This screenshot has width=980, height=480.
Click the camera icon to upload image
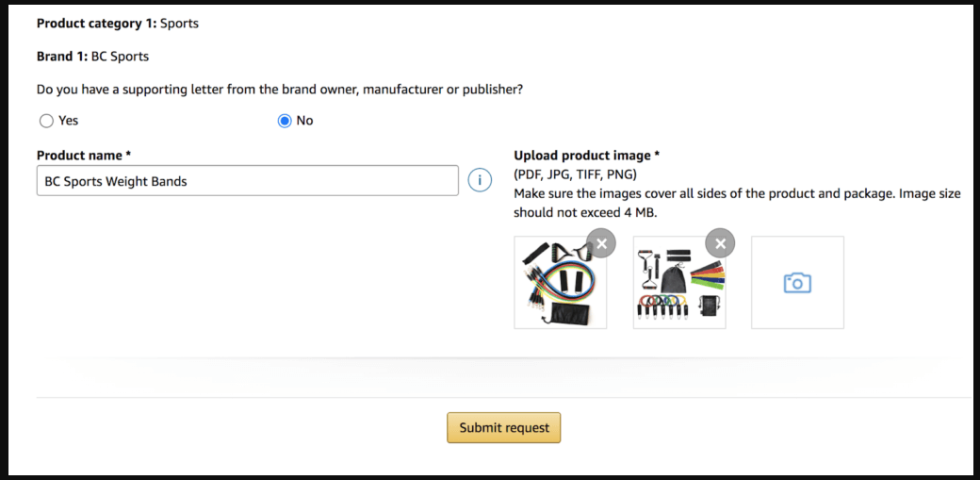pos(797,282)
